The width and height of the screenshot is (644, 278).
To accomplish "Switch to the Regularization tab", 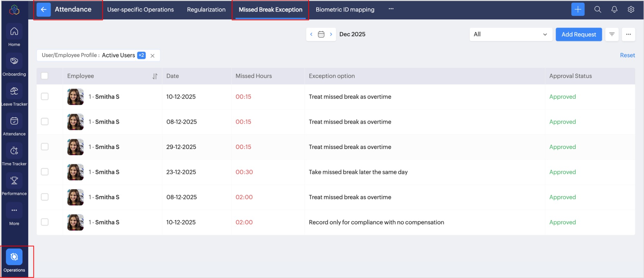I will (206, 10).
